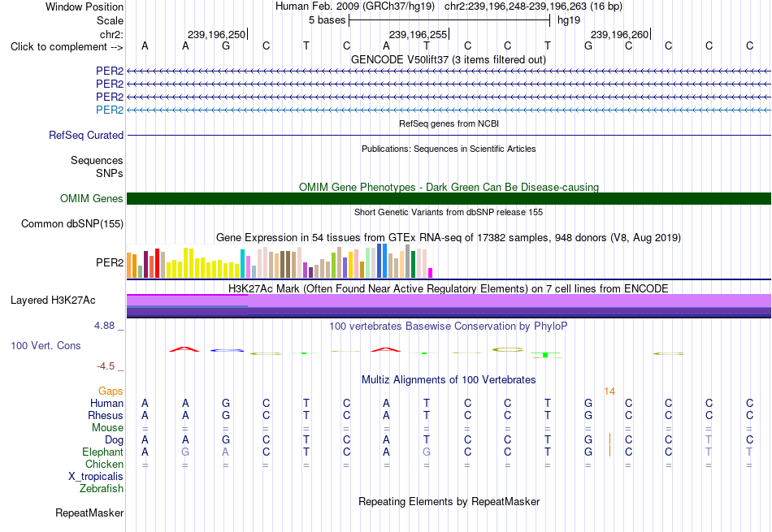This screenshot has width=772, height=532.
Task: Click 'RefSeq genes from NCBI' track title
Action: pyautogui.click(x=449, y=123)
